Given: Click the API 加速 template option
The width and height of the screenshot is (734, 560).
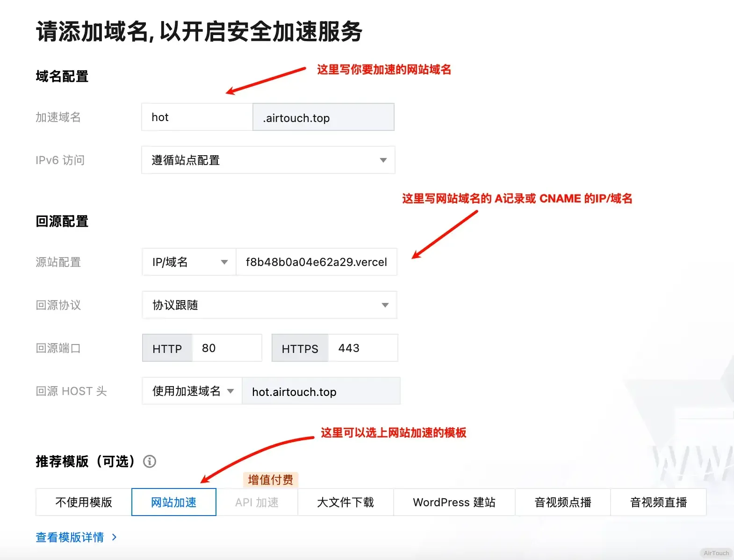Looking at the screenshot, I should [257, 503].
